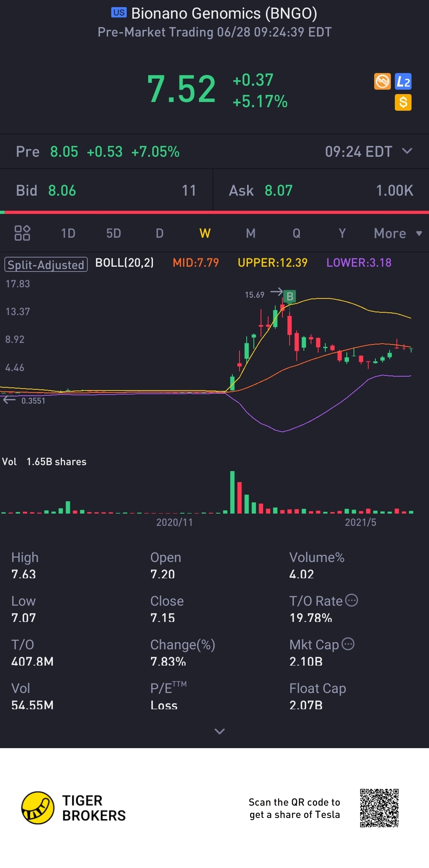Tap the Open 7.20 stat

tap(166, 566)
